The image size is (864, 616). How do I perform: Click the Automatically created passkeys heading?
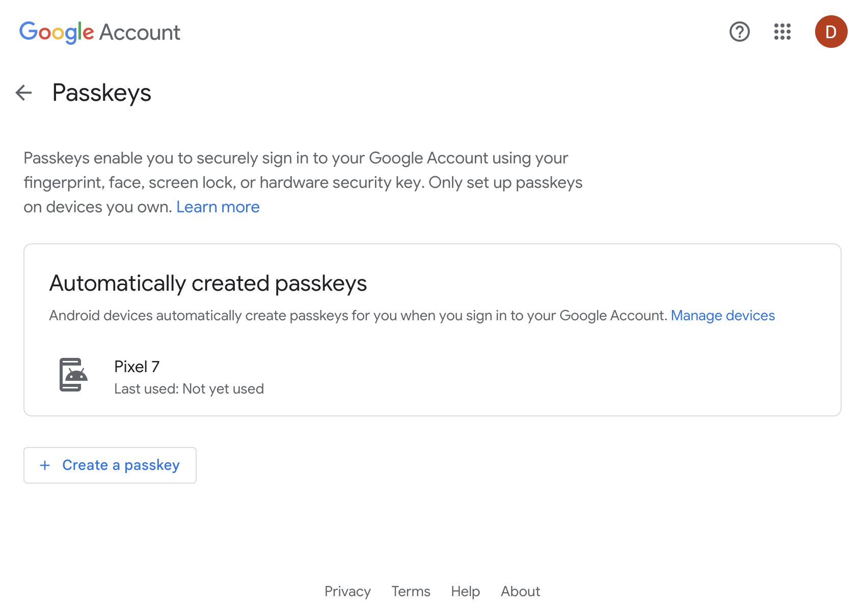pos(208,284)
